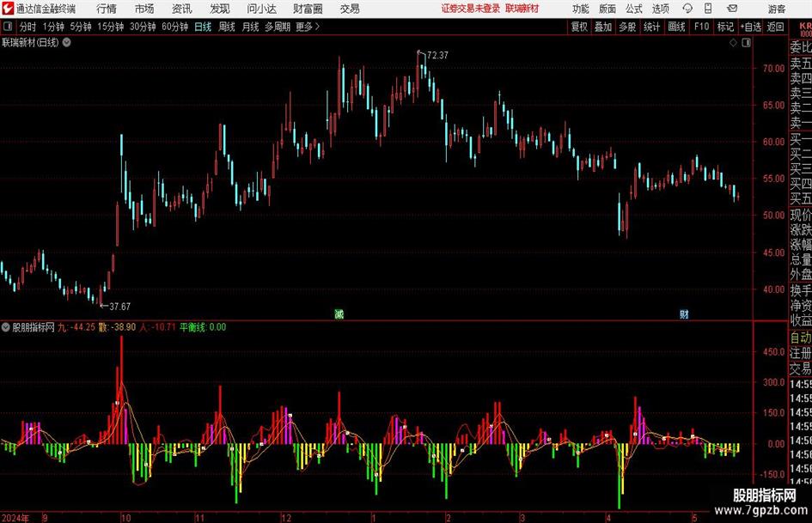
Task: Click the 450.0 indicator axis label
Action: coord(775,351)
